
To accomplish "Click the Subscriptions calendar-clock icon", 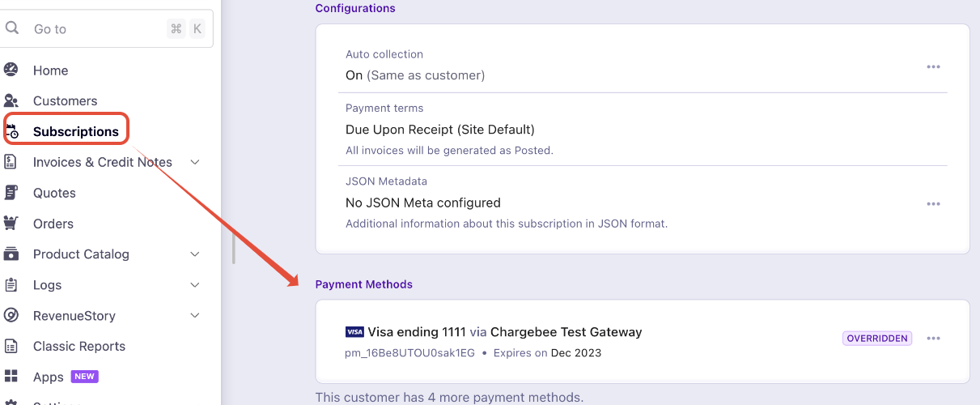I will [x=12, y=131].
